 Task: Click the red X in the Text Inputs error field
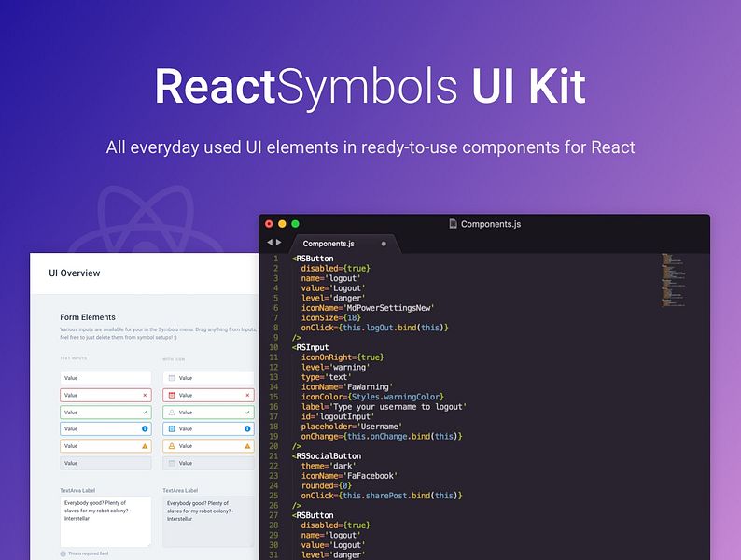click(x=145, y=395)
